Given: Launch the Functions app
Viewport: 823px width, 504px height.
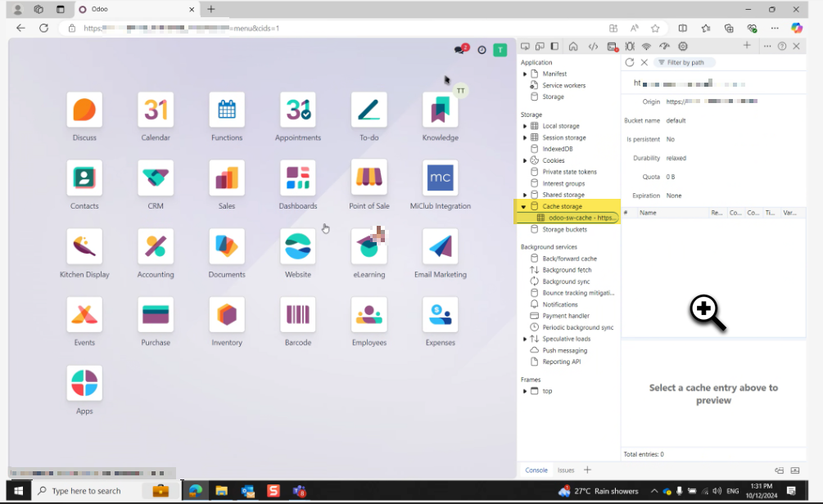Looking at the screenshot, I should click(x=227, y=110).
